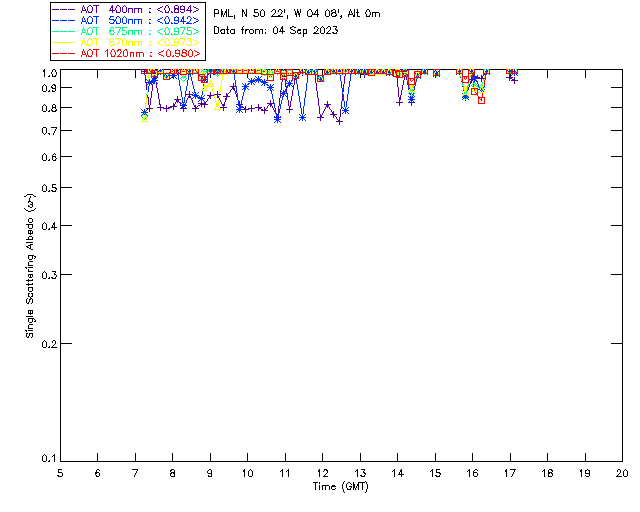
Task: Click the AOT 675nm legend entry
Action: [x=127, y=31]
